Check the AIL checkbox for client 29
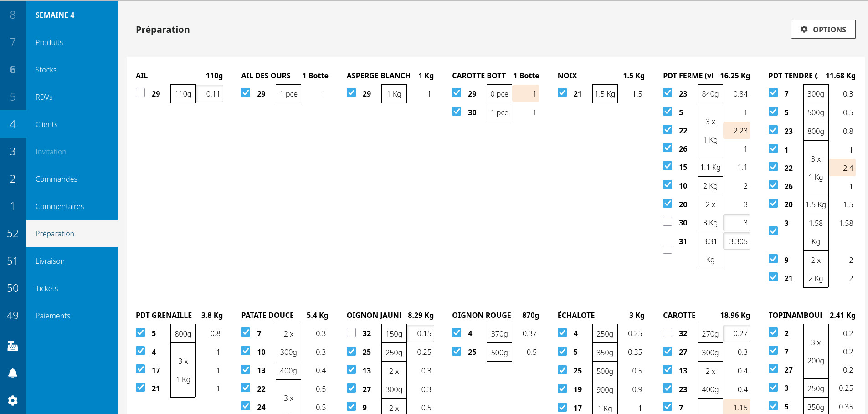Screen dimensions: 868x414 (x=140, y=93)
